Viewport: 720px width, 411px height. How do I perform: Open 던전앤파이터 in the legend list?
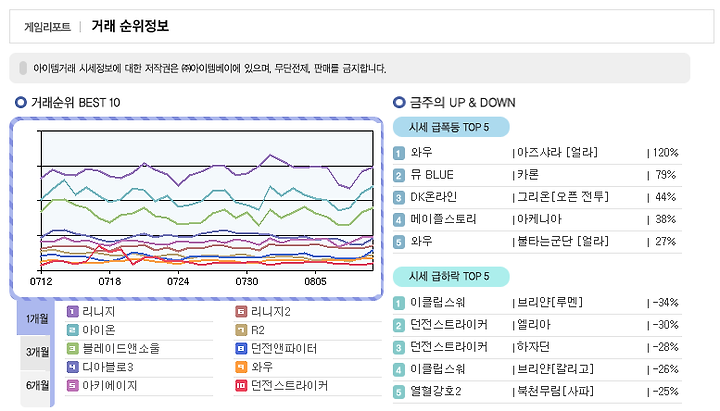tap(284, 349)
